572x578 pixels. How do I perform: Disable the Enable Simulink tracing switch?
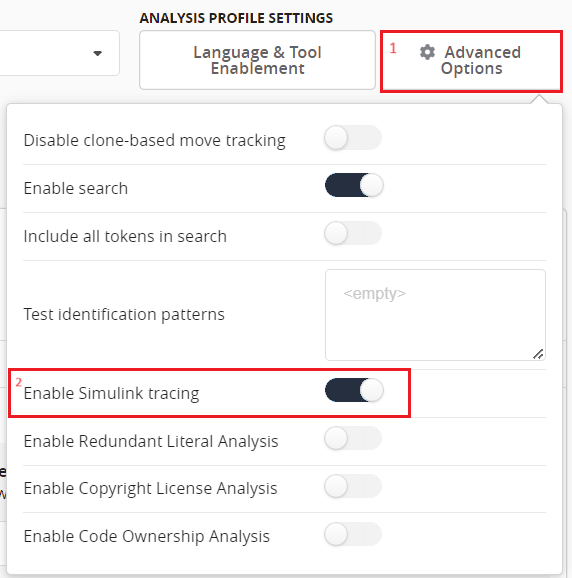coord(354,390)
